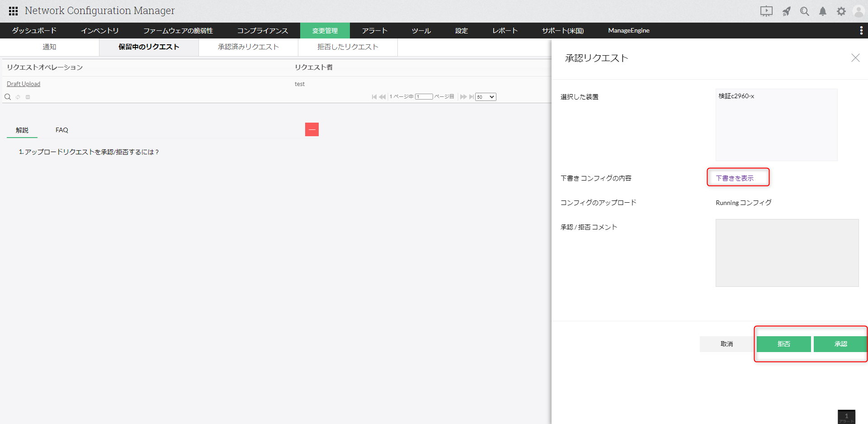Viewport: 868px width, 424px height.
Task: Go to next page of results
Action: [x=463, y=97]
